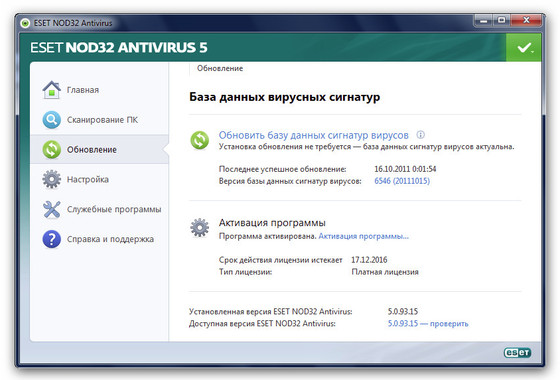Click the license expiry date 17.12.2016
Viewport: 560px width, 380px height.
click(x=369, y=260)
